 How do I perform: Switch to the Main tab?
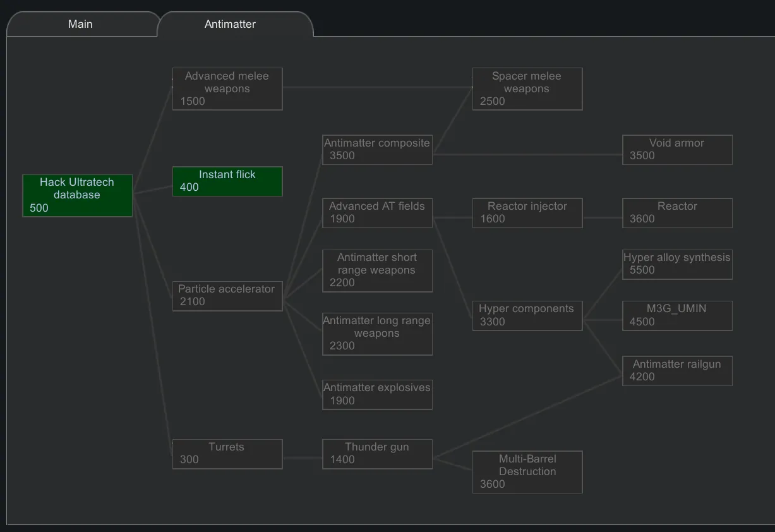click(80, 24)
